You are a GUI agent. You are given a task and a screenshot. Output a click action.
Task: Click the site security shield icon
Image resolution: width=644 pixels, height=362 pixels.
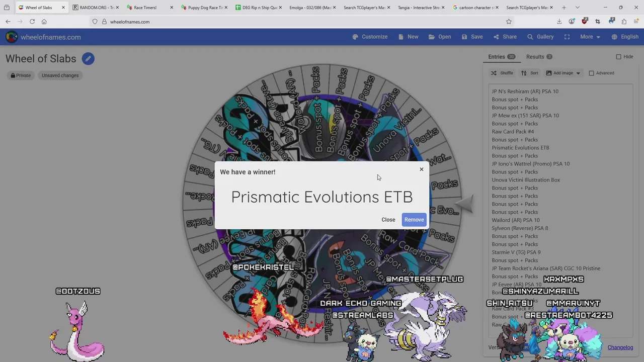[x=95, y=22]
